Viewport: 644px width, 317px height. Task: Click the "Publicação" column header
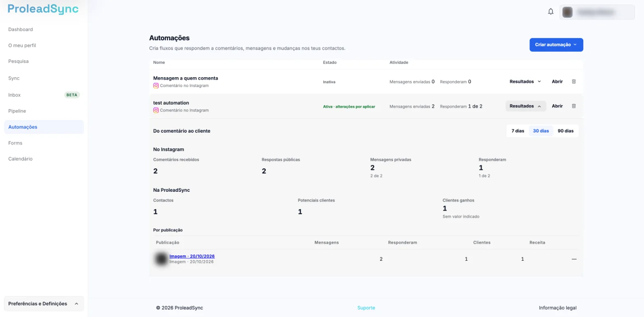tap(168, 243)
